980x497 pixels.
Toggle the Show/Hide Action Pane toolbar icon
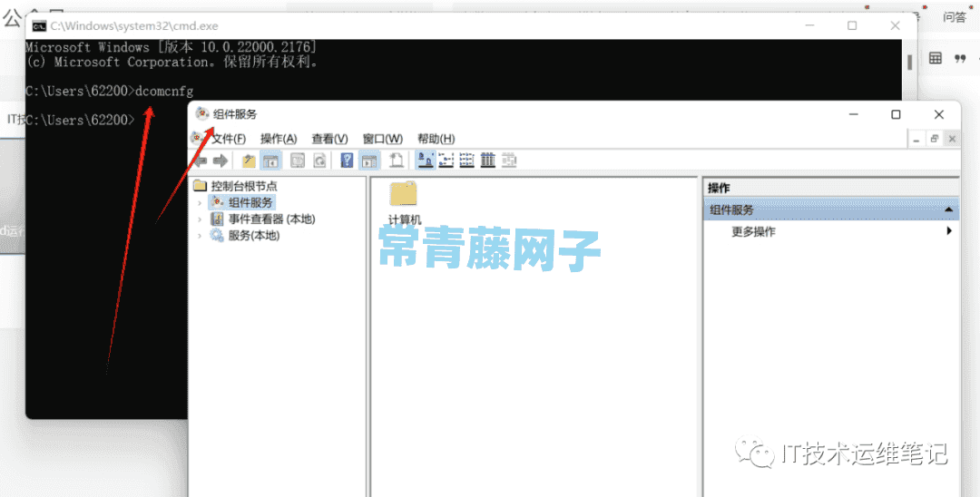[369, 161]
